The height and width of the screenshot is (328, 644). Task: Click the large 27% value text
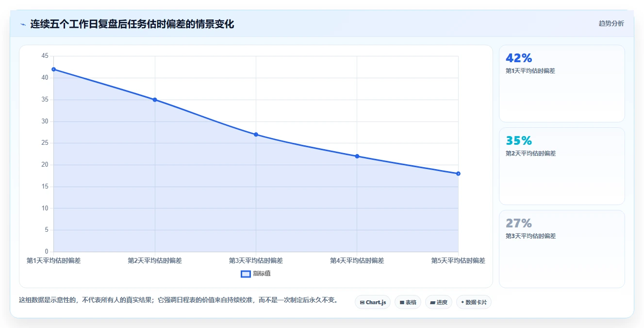pyautogui.click(x=519, y=223)
